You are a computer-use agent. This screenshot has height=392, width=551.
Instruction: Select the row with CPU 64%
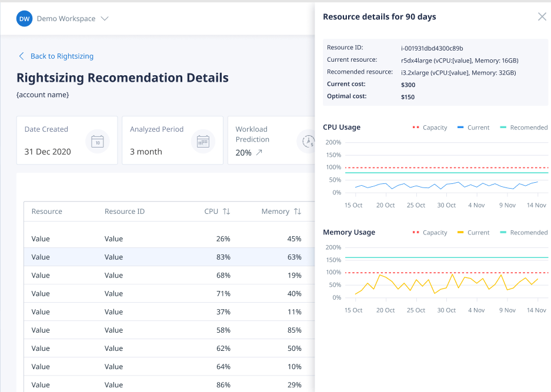(169, 367)
